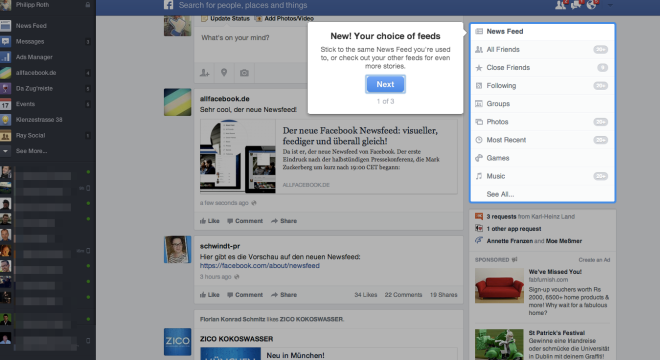660x360 pixels.
Task: Open Events in left sidebar
Action: [25, 104]
